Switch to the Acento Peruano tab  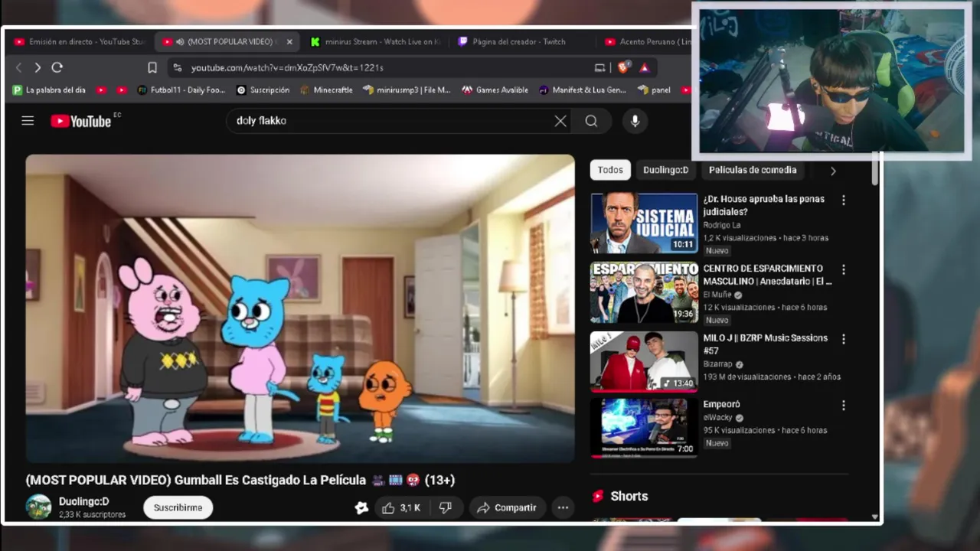tap(648, 41)
